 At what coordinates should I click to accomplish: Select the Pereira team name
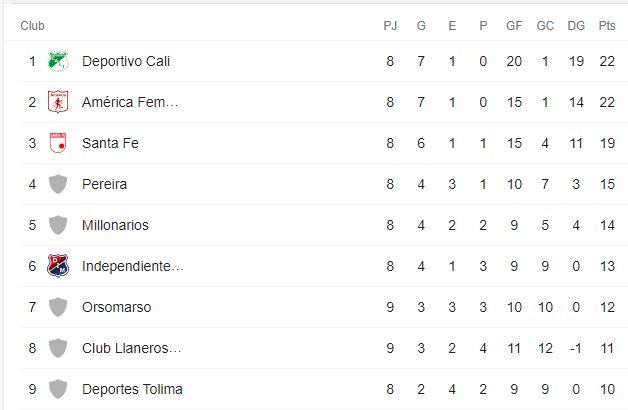pyautogui.click(x=105, y=184)
